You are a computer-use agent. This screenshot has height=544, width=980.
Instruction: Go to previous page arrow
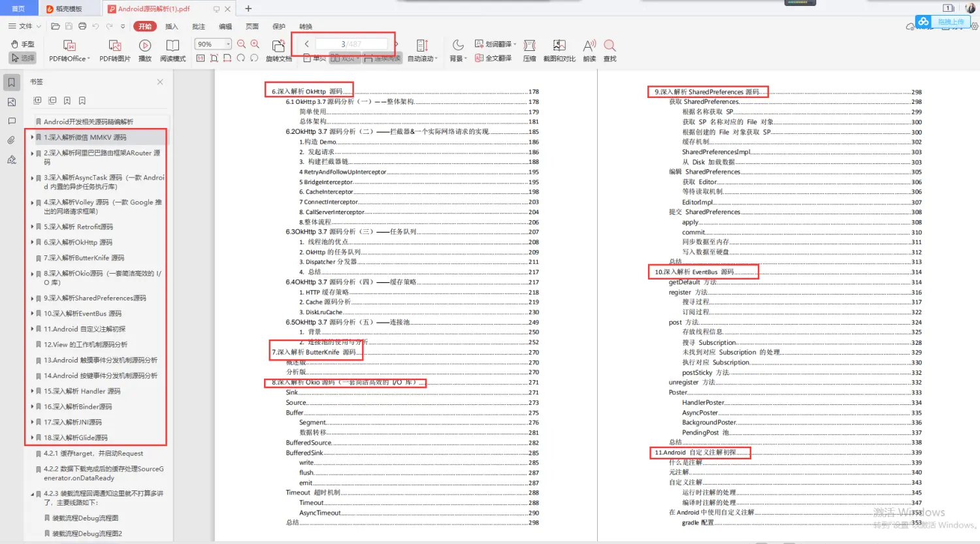click(306, 44)
